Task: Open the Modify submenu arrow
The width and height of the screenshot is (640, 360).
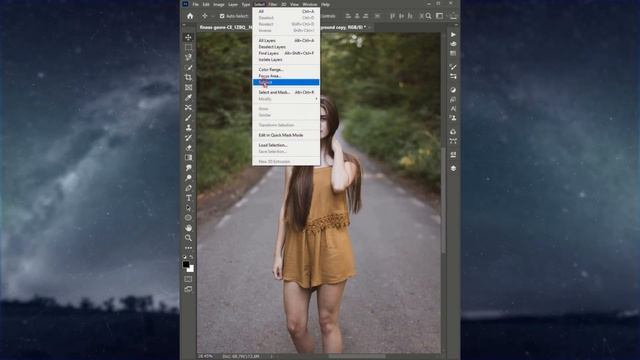Action: (x=316, y=99)
